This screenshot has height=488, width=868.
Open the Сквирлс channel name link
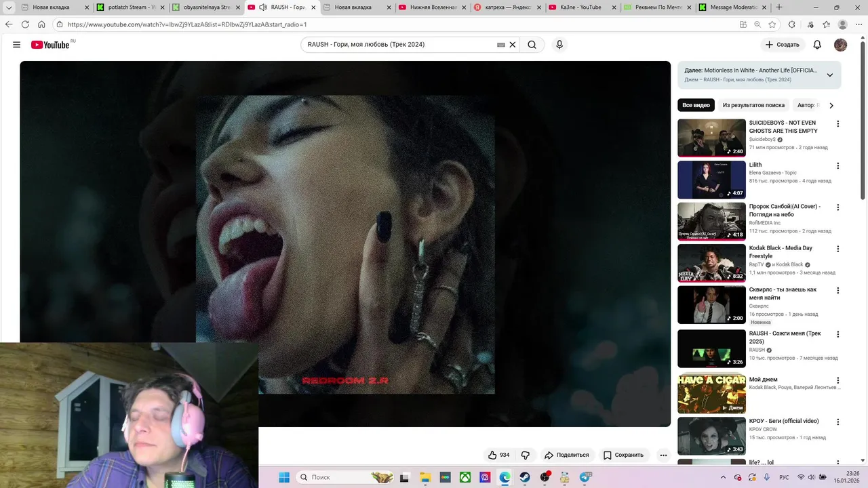point(759,306)
